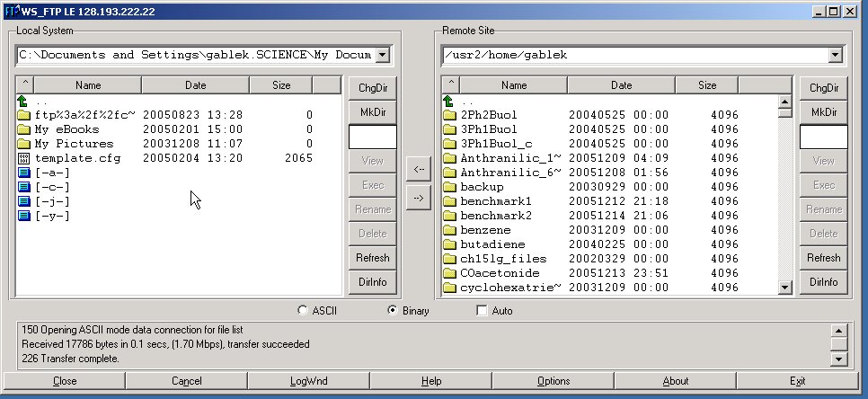Sort local files by Date column
Viewport: 868px width, 399px height.
195,85
